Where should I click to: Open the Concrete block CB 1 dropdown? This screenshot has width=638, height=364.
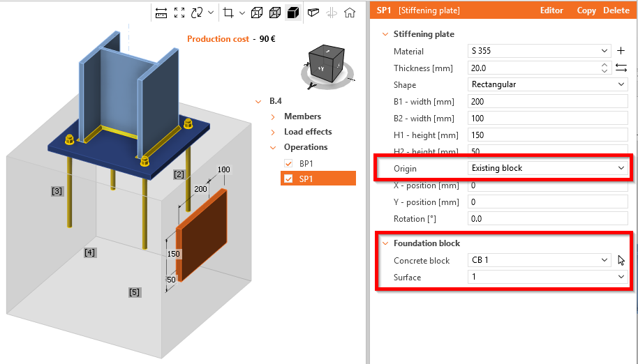[x=604, y=260]
